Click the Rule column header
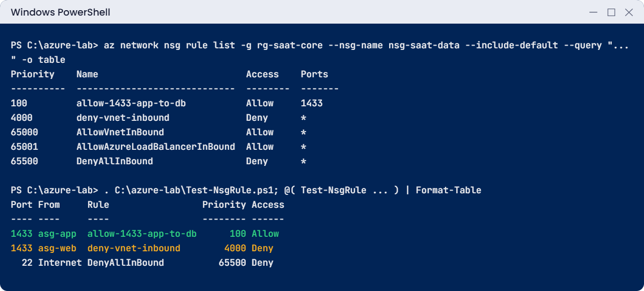This screenshot has width=644, height=291. click(x=98, y=205)
